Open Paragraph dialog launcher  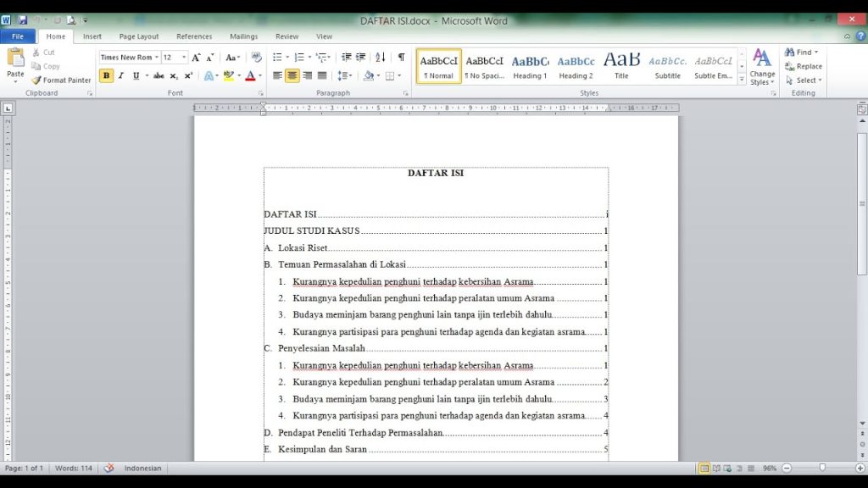click(x=406, y=93)
